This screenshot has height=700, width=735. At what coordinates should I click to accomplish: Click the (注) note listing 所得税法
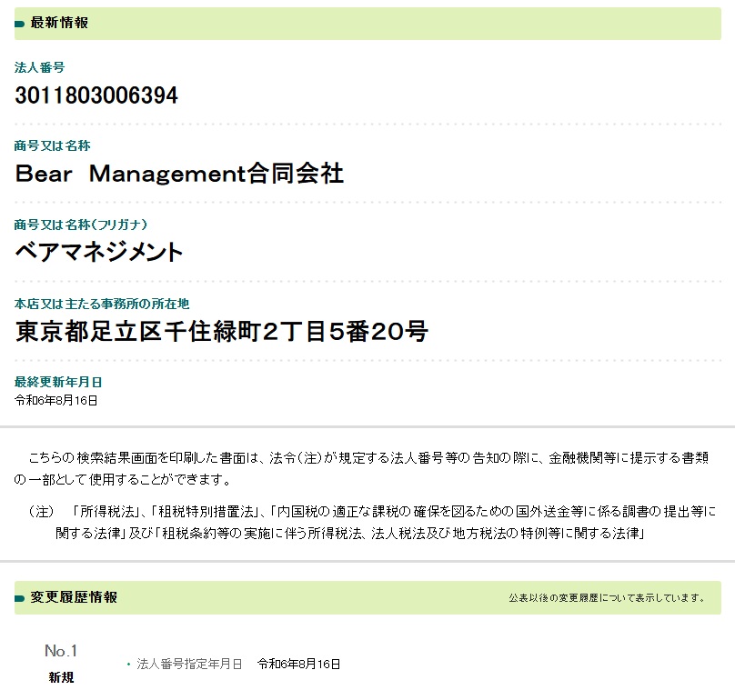pos(373,522)
